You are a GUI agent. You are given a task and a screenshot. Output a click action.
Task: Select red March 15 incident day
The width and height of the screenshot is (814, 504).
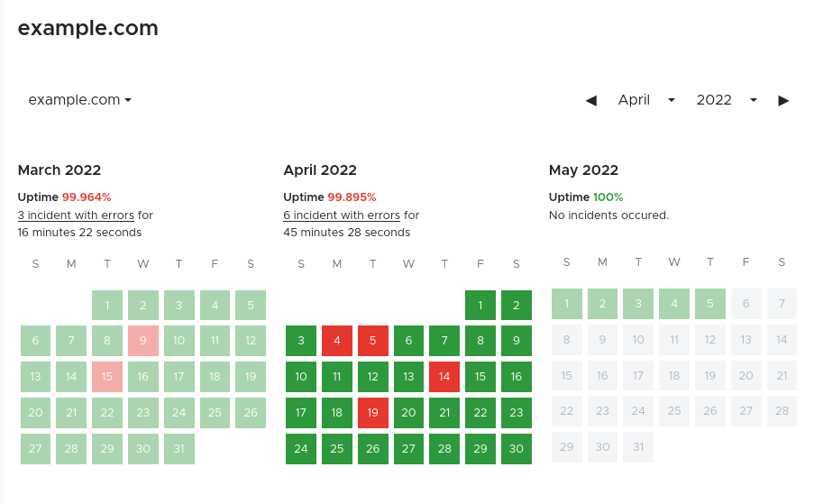click(107, 377)
